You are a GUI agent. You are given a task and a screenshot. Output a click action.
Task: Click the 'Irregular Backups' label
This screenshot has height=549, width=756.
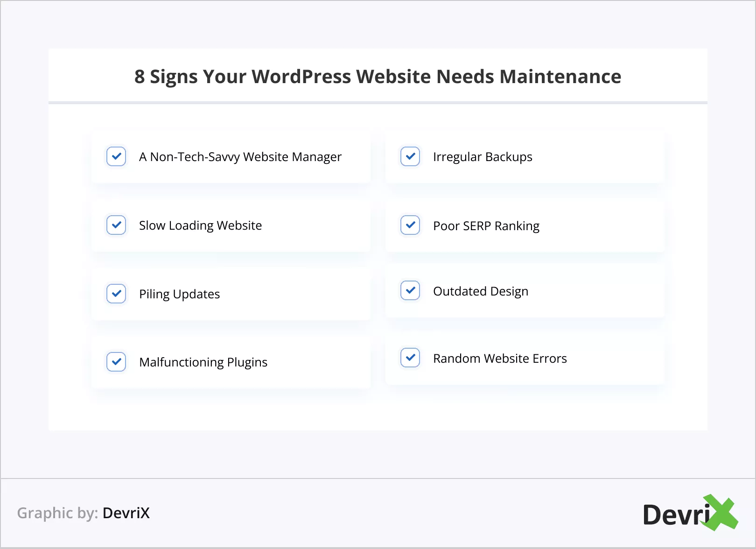point(483,157)
